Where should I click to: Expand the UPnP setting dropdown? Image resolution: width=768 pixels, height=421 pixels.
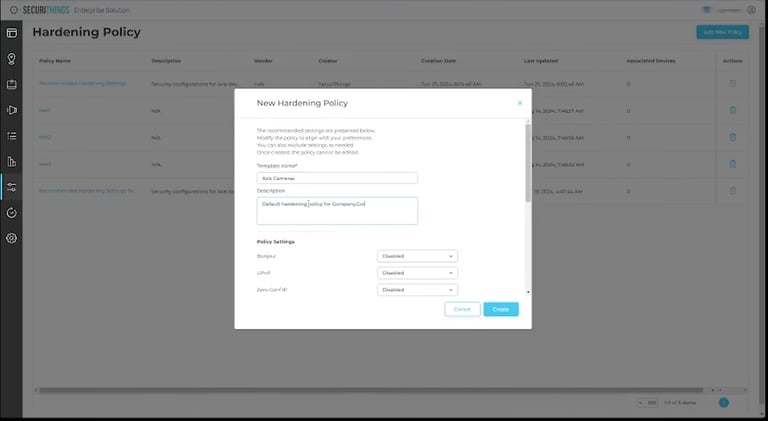pyautogui.click(x=417, y=273)
